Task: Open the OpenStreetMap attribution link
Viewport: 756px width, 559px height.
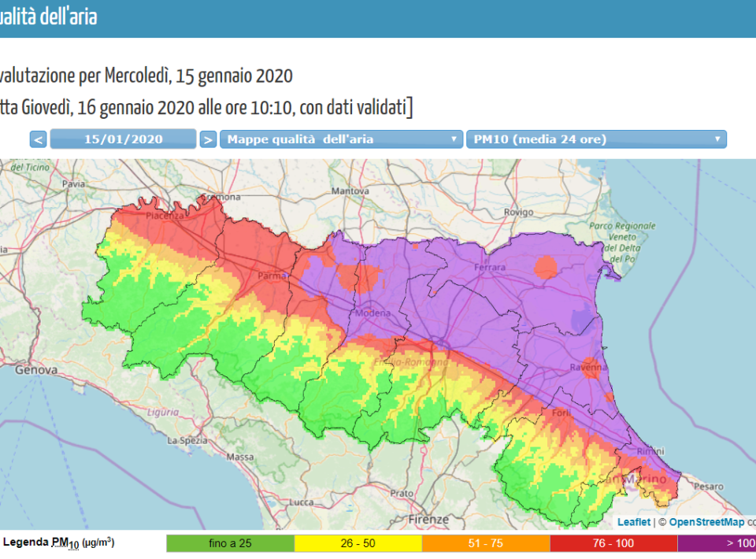Action: pyautogui.click(x=706, y=521)
